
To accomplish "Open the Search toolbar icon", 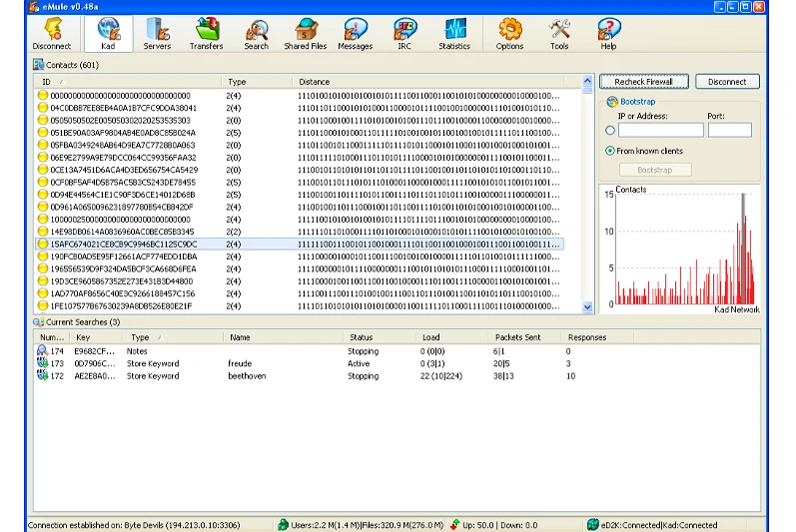I will coord(257,33).
